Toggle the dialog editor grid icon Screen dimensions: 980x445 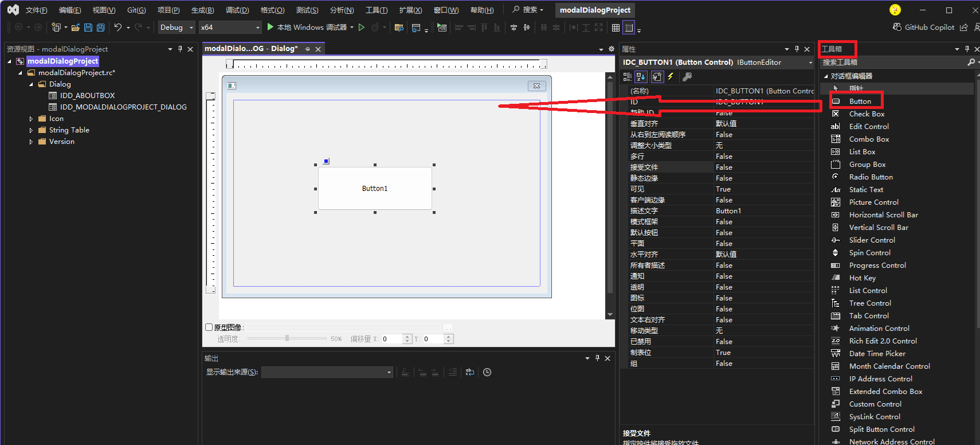[616, 28]
